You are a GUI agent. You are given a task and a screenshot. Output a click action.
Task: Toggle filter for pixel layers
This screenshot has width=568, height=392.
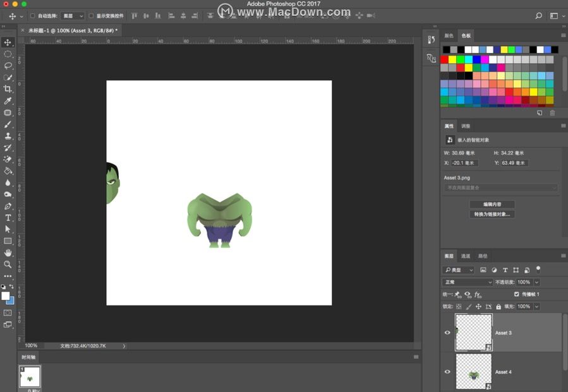click(483, 270)
